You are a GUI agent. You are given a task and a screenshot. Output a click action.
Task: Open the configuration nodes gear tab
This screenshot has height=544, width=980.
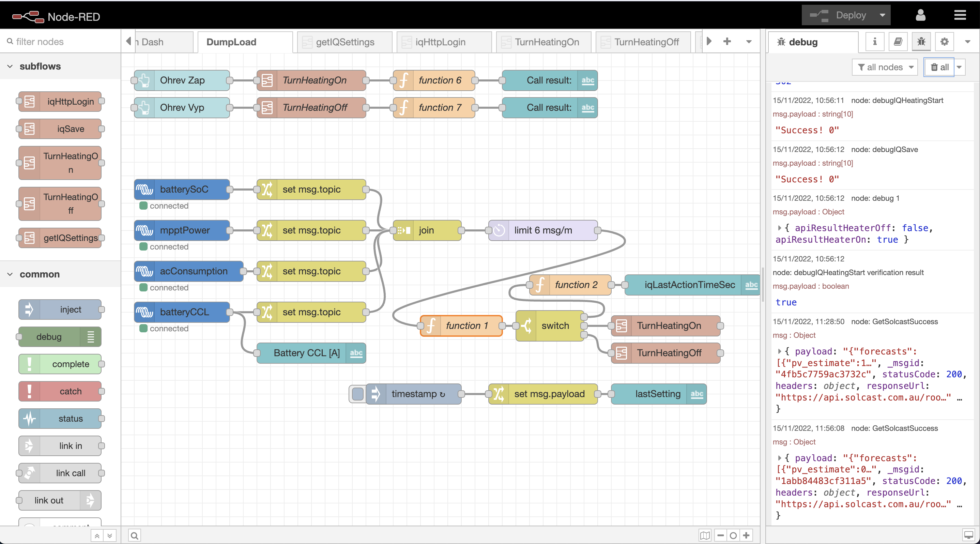click(x=944, y=42)
